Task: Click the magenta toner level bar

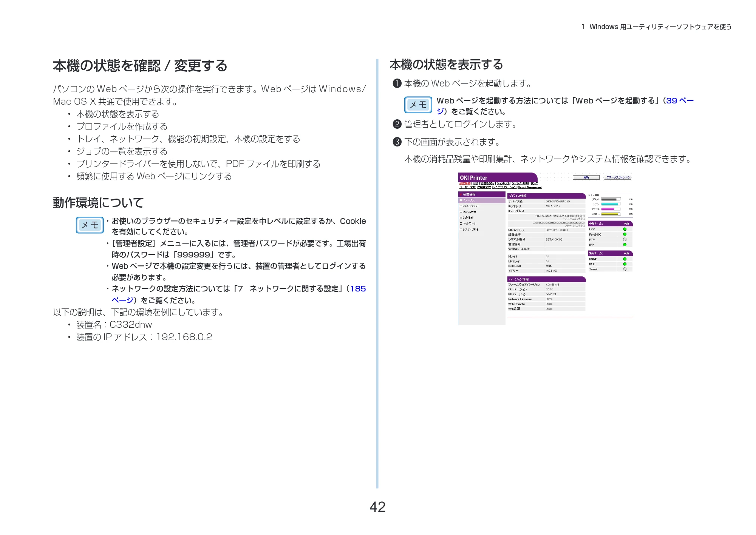Action: point(611,209)
